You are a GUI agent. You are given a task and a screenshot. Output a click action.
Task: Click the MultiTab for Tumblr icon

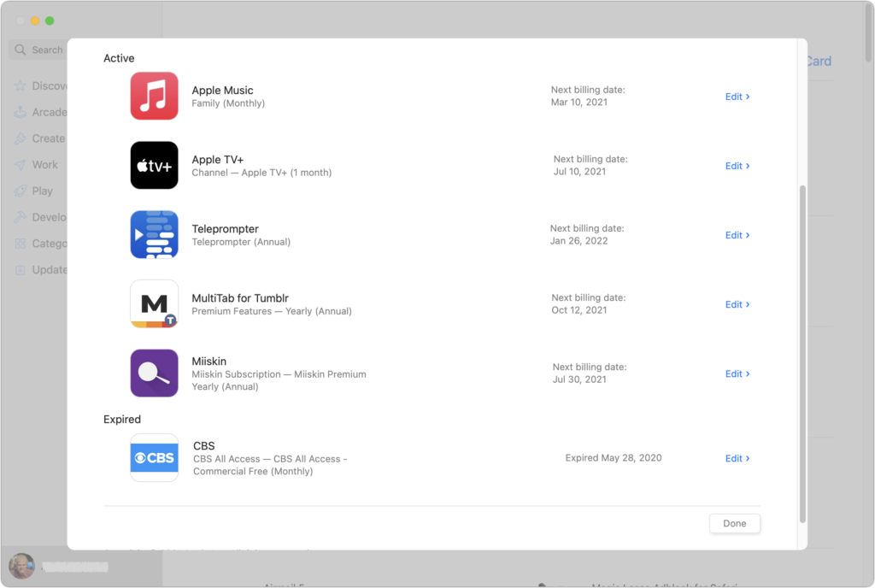coord(154,303)
